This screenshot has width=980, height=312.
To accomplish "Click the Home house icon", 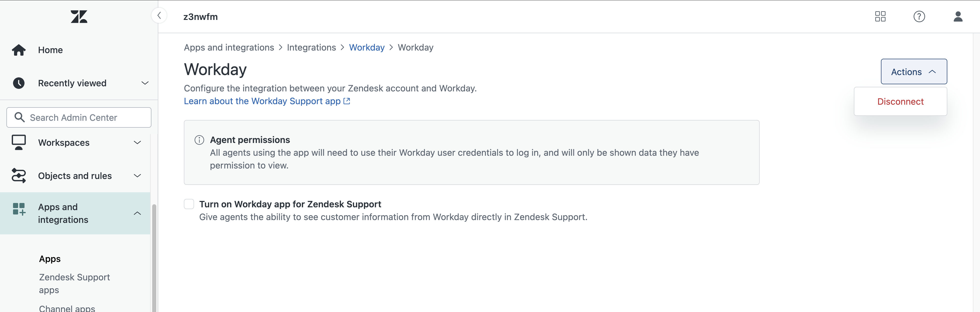I will [19, 50].
